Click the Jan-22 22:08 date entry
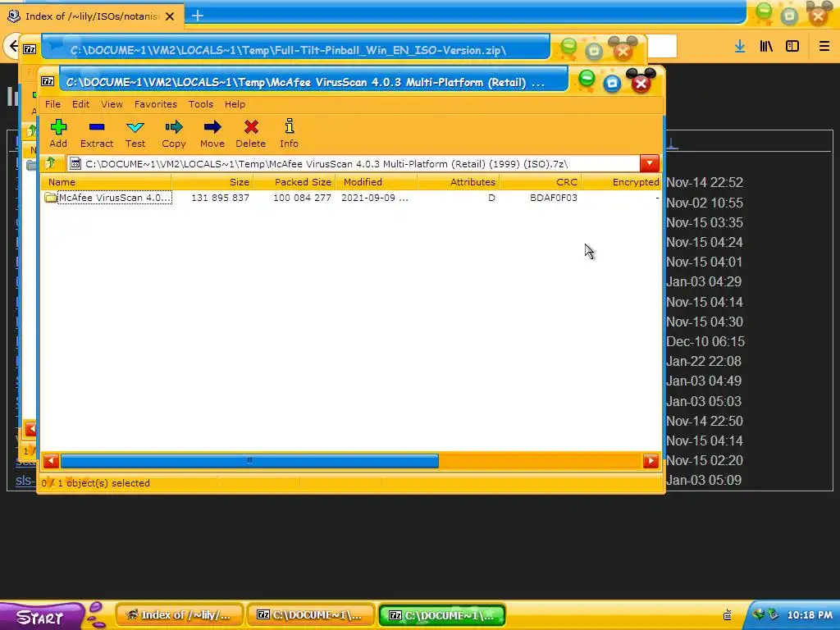840x630 pixels. [x=703, y=361]
